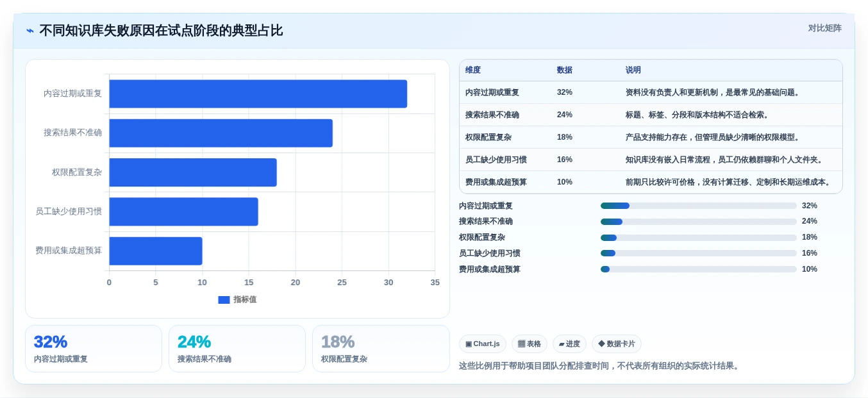Select the Chart.js tag
The image size is (868, 398).
(483, 344)
